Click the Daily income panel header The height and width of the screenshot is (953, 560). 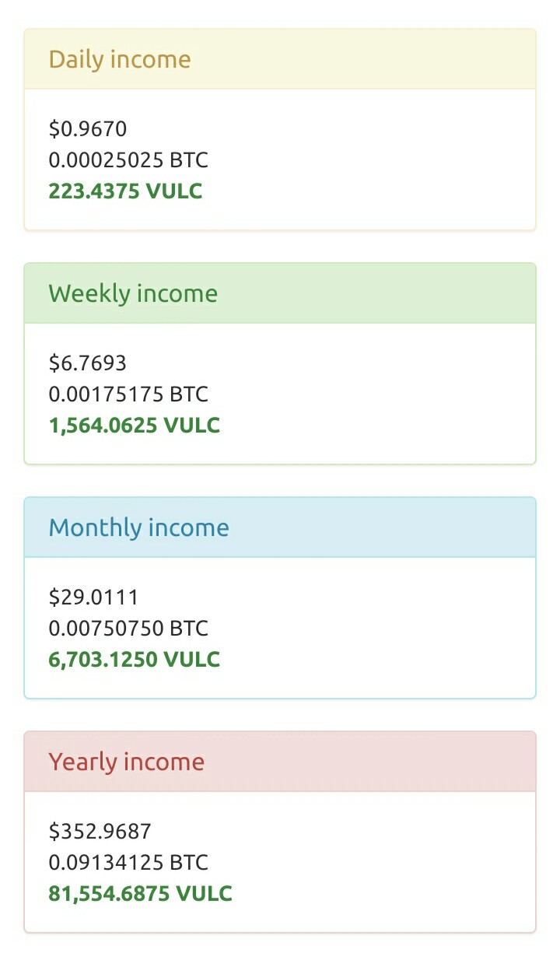(x=280, y=59)
